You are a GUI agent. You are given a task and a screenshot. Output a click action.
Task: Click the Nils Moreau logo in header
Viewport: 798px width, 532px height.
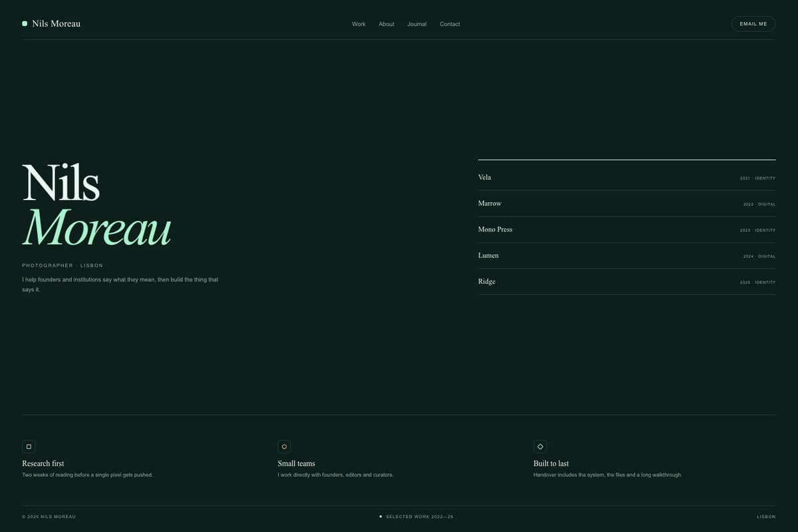[51, 24]
